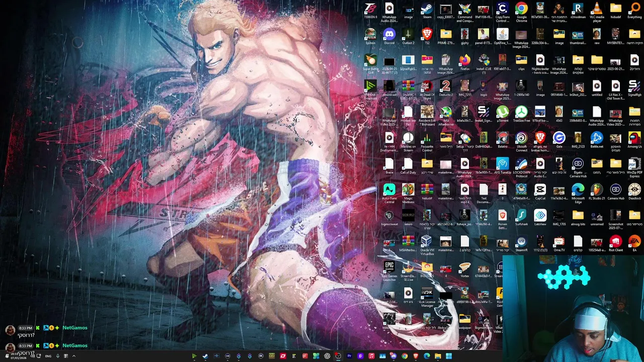Open the NVIDIA Broadcast shortcut

[370, 90]
